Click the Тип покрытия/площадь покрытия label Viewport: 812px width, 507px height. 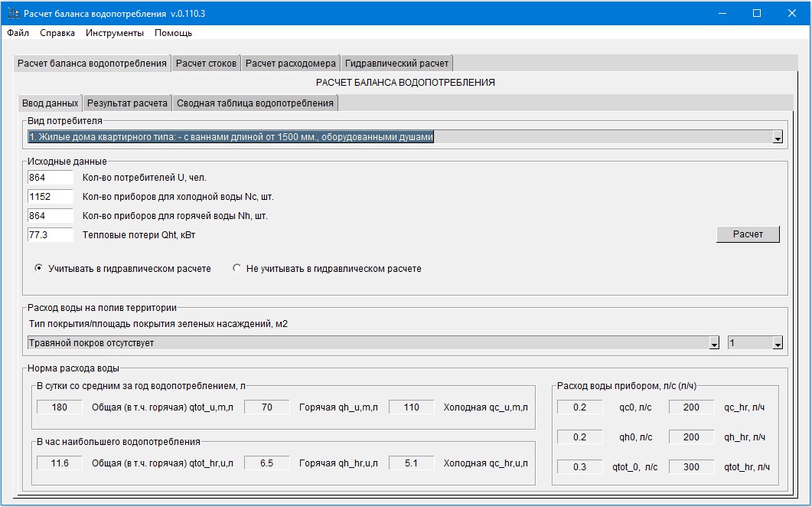pos(158,323)
